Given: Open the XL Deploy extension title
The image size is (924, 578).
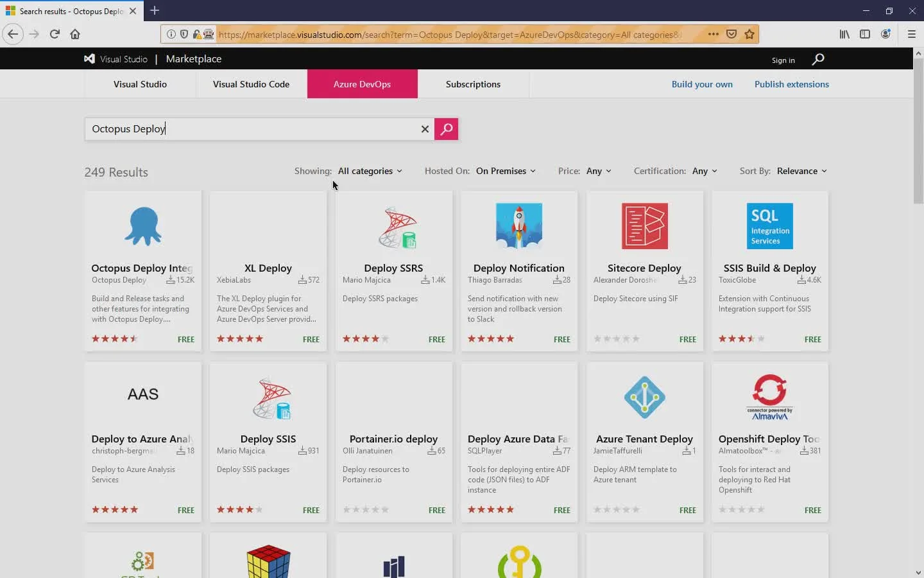Looking at the screenshot, I should 268,268.
